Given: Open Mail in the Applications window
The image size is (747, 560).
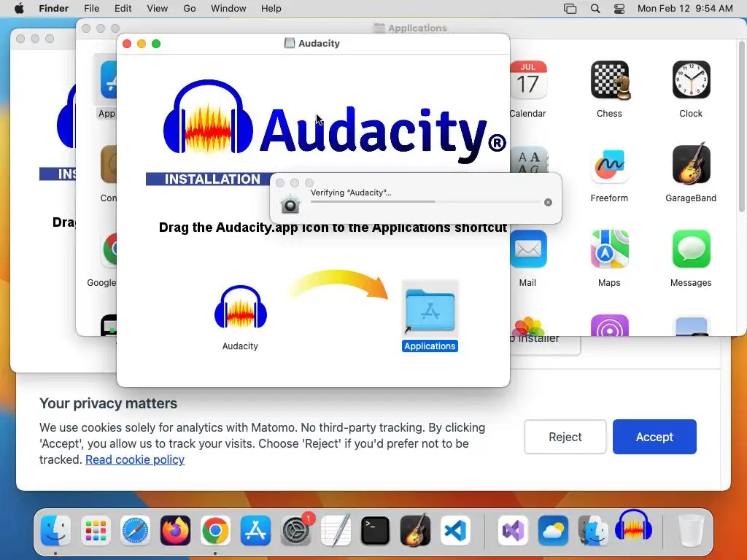Looking at the screenshot, I should point(528,249).
